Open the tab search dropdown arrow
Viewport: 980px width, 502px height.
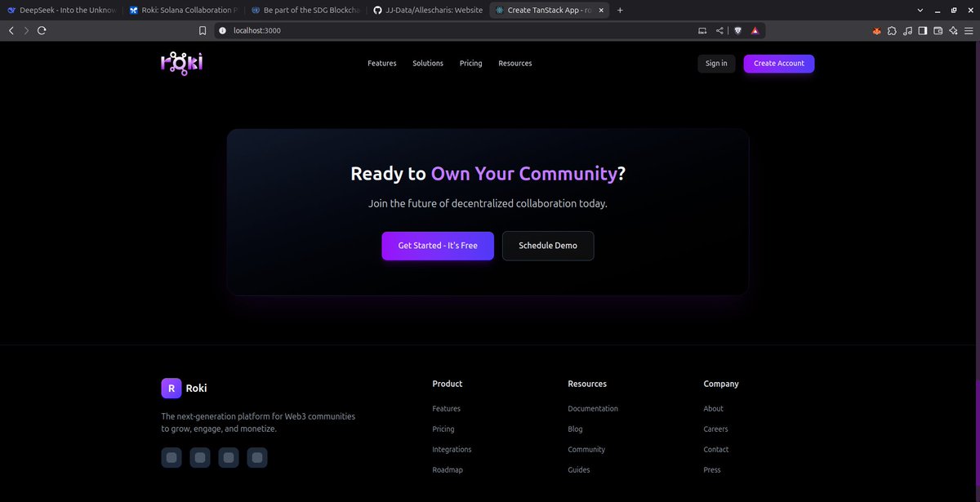click(x=920, y=10)
